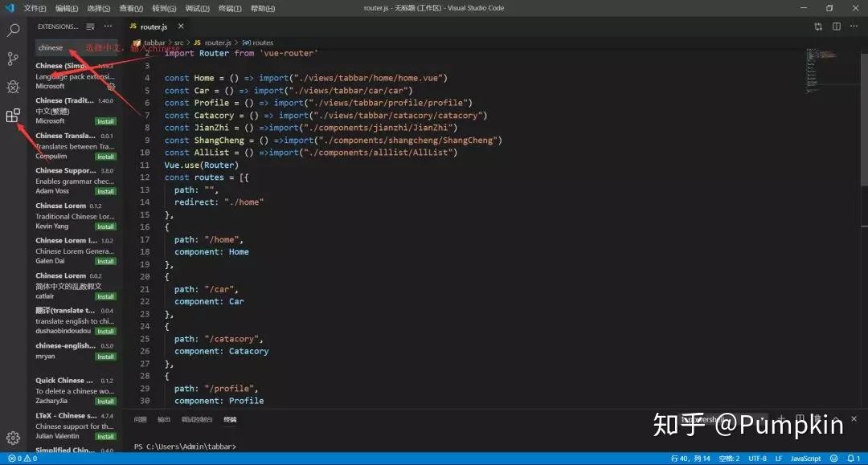Select the Search icon in activity bar

[x=13, y=31]
